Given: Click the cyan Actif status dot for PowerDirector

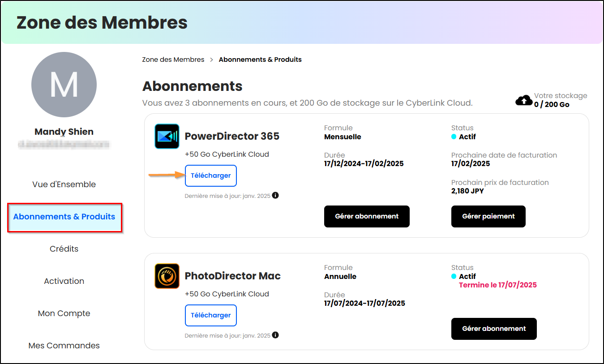Looking at the screenshot, I should [454, 137].
